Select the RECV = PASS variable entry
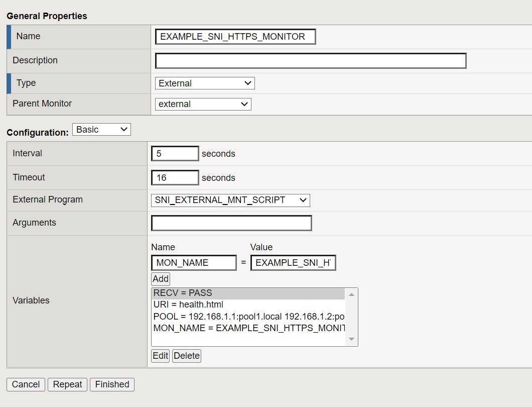This screenshot has height=407, width=532. [x=201, y=293]
